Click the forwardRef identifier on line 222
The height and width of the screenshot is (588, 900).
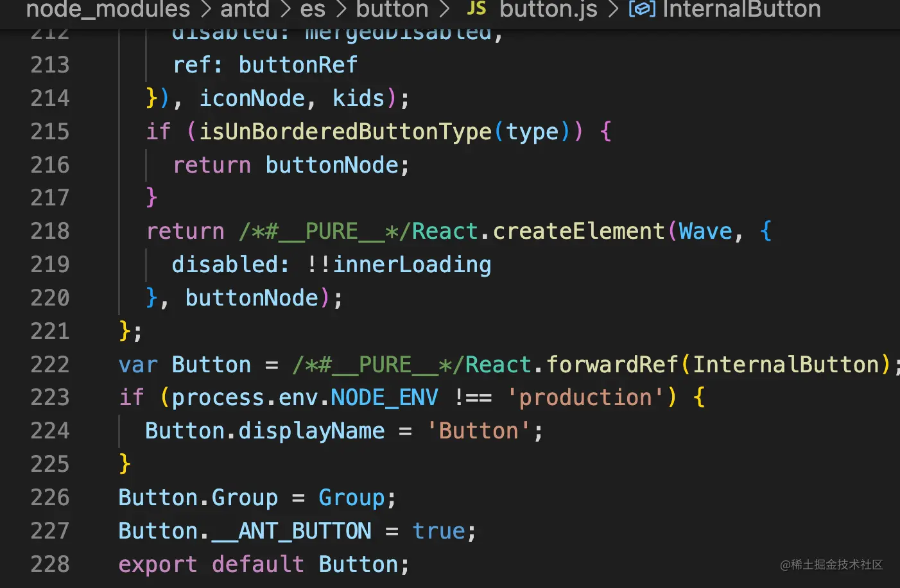[612, 364]
